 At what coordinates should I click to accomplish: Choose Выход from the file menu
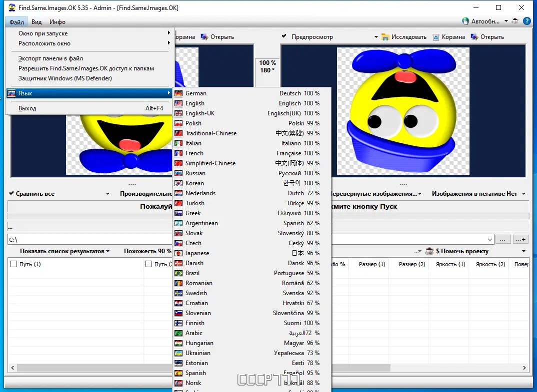pos(89,108)
